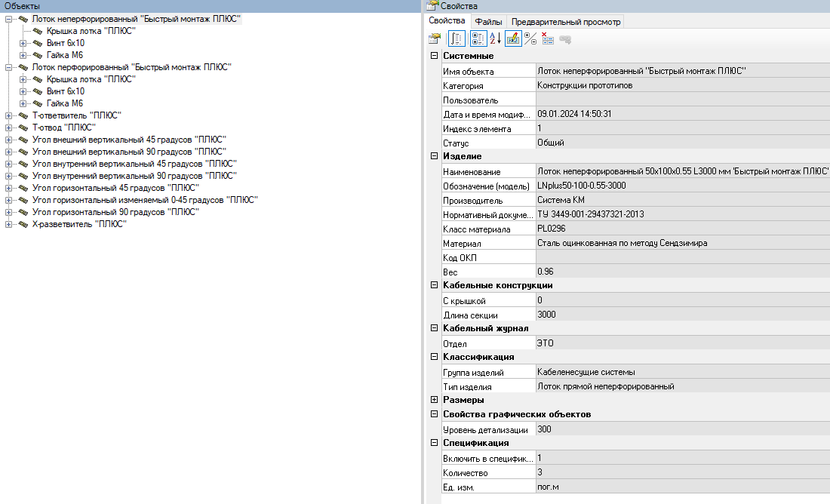Screen dimensions: 830x504
Task: Switch to the Свойства tab
Action: [447, 20]
